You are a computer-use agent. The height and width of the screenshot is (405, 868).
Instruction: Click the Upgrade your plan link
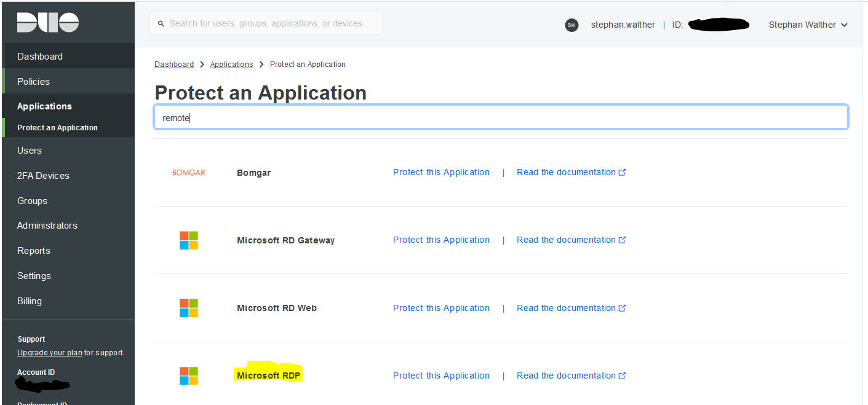coord(50,353)
